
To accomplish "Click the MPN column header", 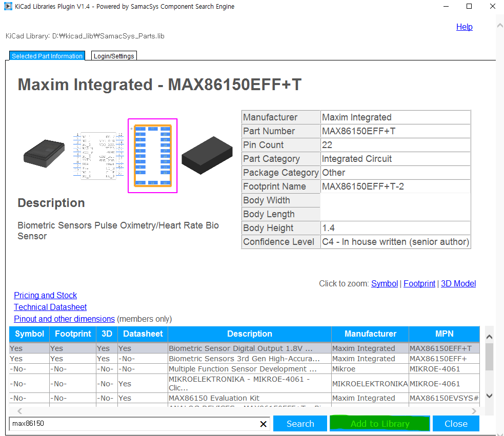I will (444, 334).
